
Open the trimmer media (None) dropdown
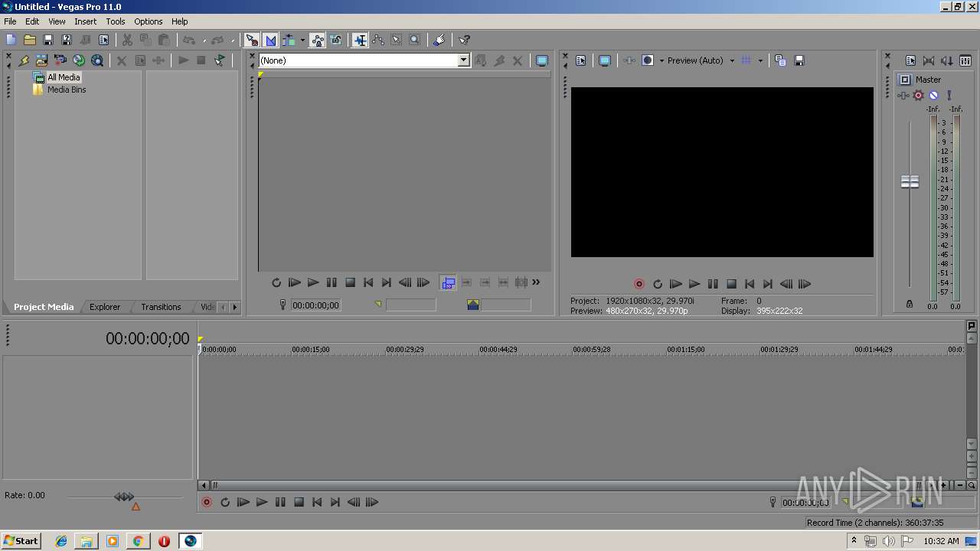pos(463,60)
